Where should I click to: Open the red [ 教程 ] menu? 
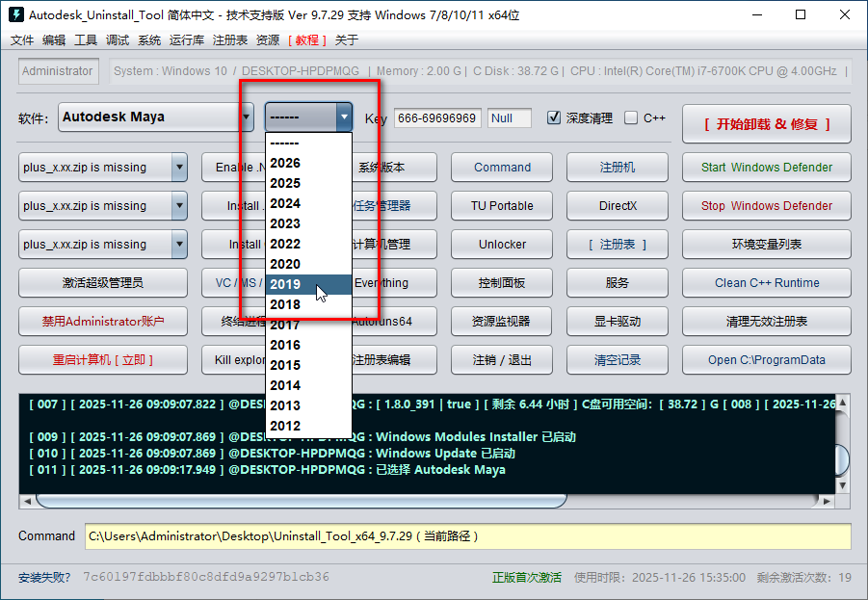coord(306,39)
